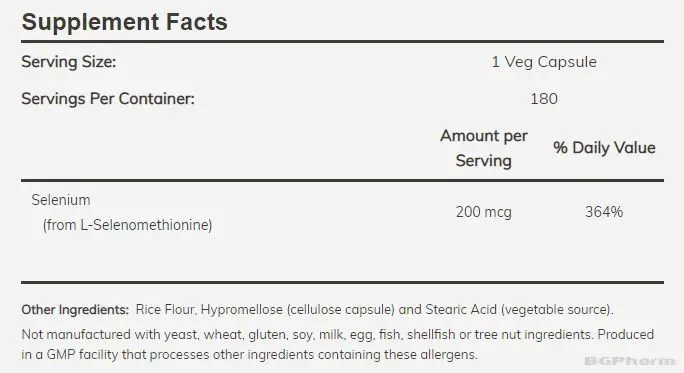Click the Not manufactured with yeast sentence

(307, 335)
